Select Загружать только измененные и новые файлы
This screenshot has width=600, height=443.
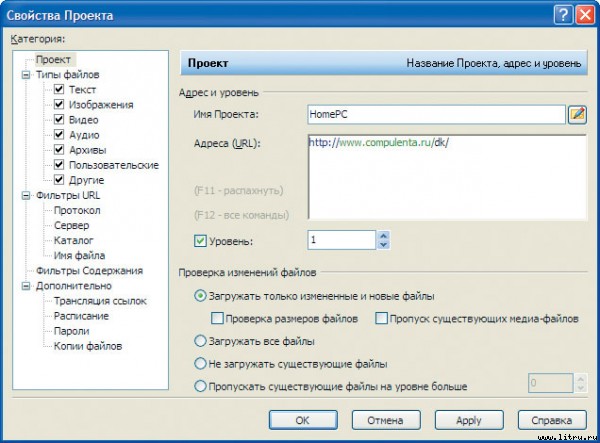pos(200,296)
